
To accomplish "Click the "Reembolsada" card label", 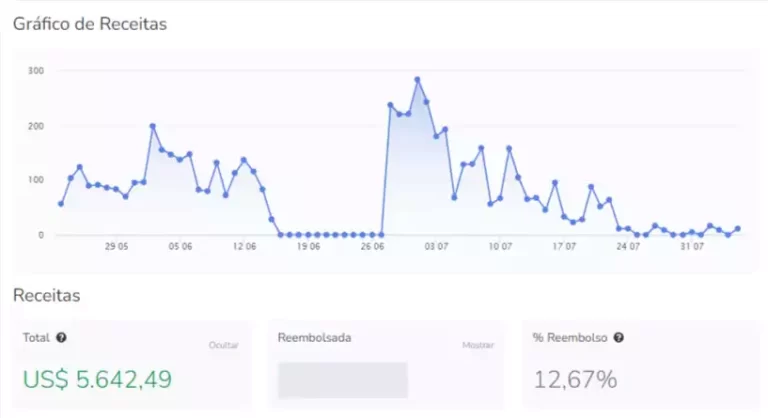I will click(314, 338).
